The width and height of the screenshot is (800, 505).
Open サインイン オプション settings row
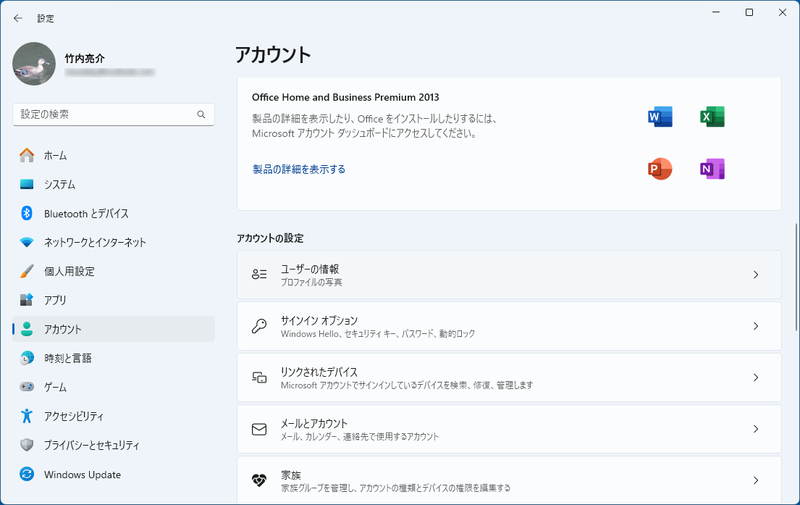click(x=509, y=326)
